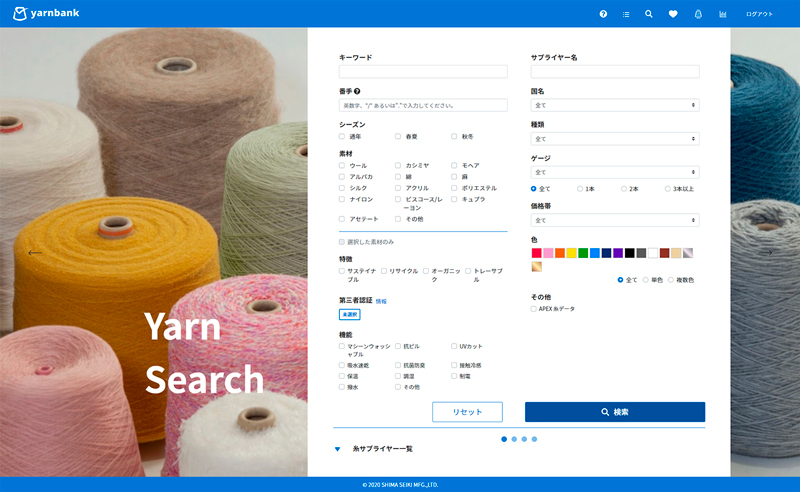Open the 国名 country dropdown
The image size is (800, 492).
[615, 105]
